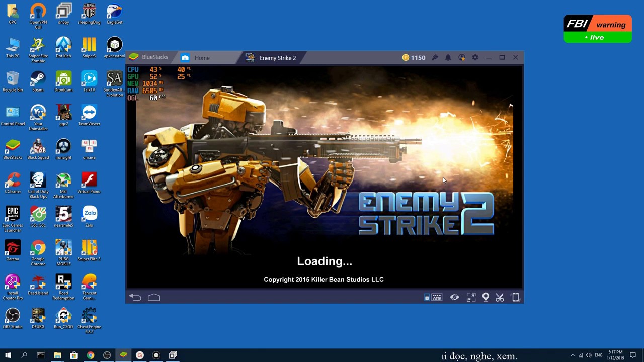Launch Zalo desktop shortcut

tap(89, 217)
